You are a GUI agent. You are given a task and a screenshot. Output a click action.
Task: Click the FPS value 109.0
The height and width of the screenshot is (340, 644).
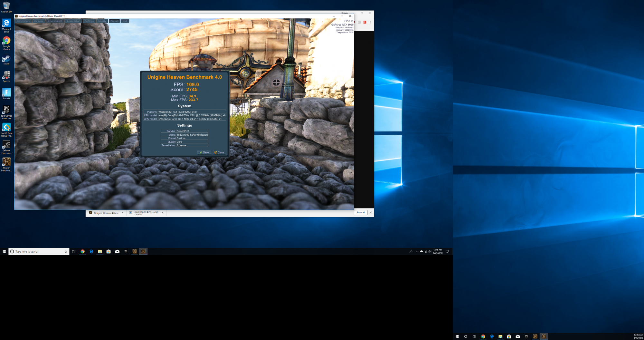193,85
